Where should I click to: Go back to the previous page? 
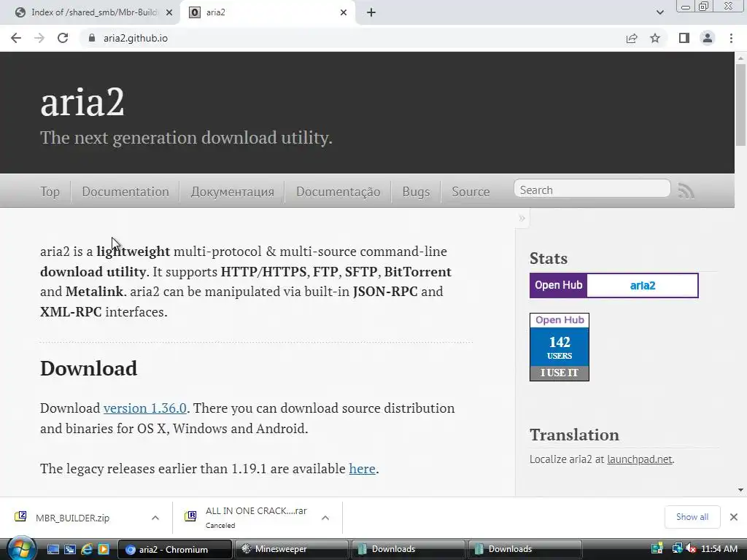coord(16,38)
